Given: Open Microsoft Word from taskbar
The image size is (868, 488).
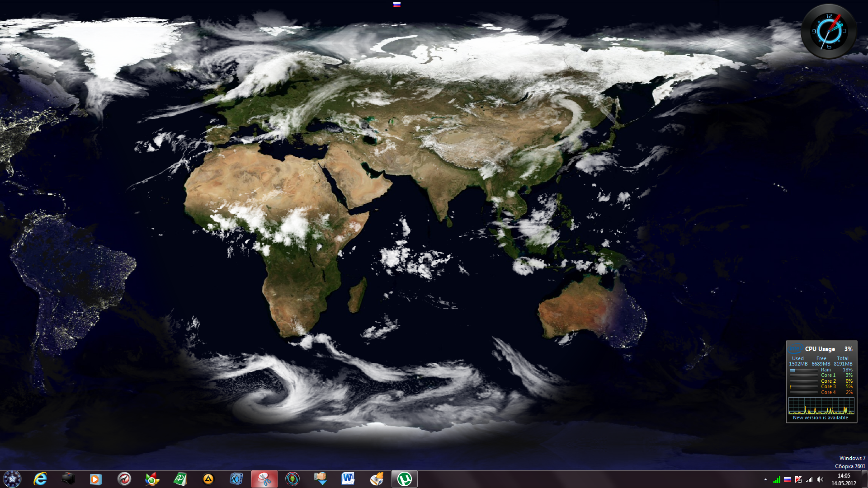Looking at the screenshot, I should tap(348, 479).
